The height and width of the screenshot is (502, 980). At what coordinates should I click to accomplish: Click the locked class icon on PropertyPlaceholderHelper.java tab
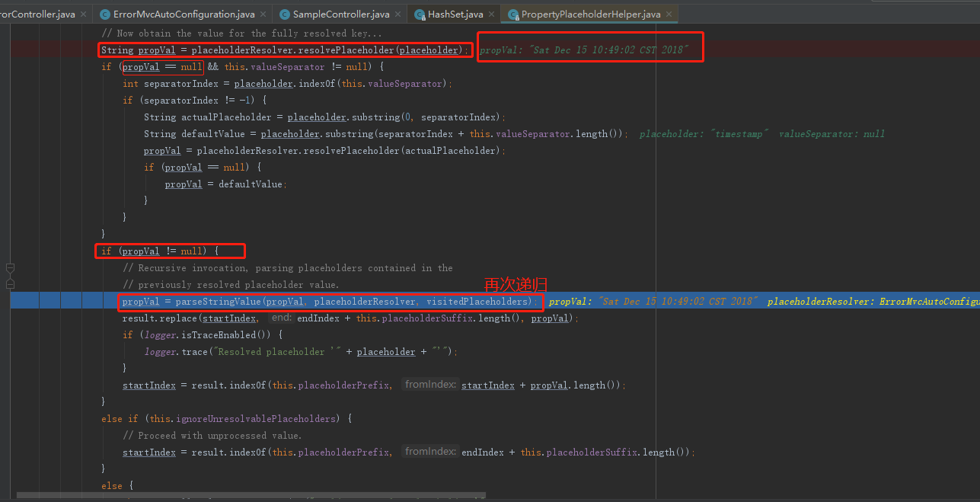pyautogui.click(x=513, y=14)
